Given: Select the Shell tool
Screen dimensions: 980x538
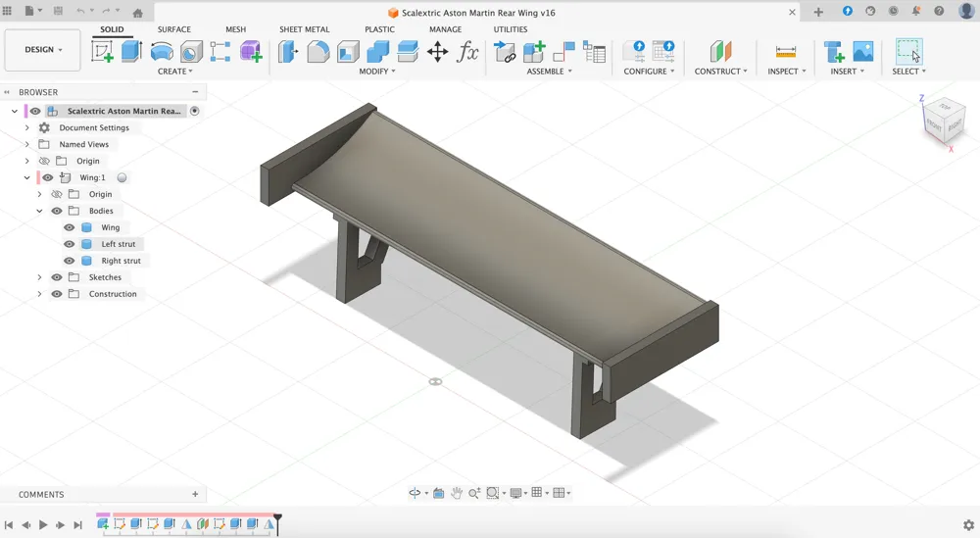Looking at the screenshot, I should click(348, 52).
